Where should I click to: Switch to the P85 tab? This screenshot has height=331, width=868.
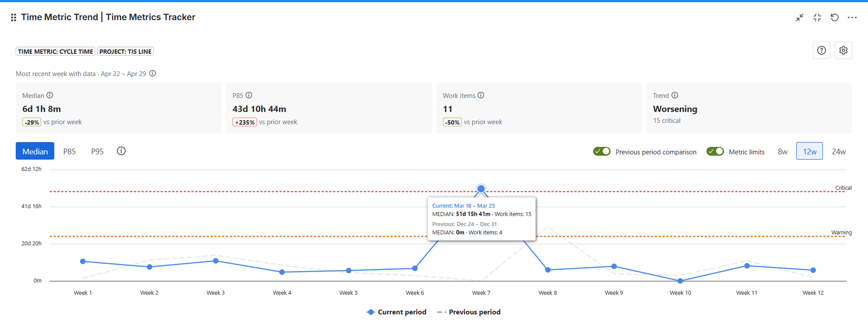tap(69, 151)
